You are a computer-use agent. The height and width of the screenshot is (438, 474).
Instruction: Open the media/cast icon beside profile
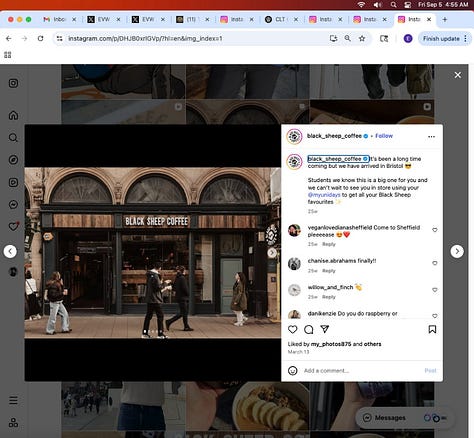tap(384, 39)
